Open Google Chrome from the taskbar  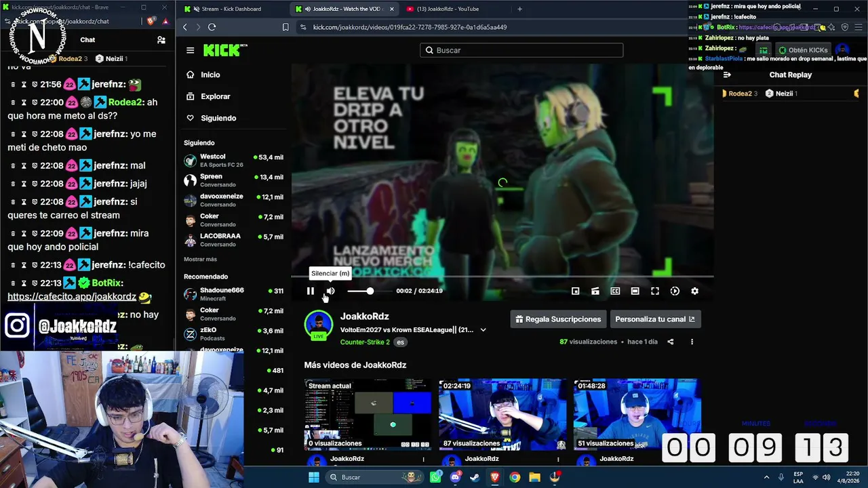pyautogui.click(x=515, y=477)
